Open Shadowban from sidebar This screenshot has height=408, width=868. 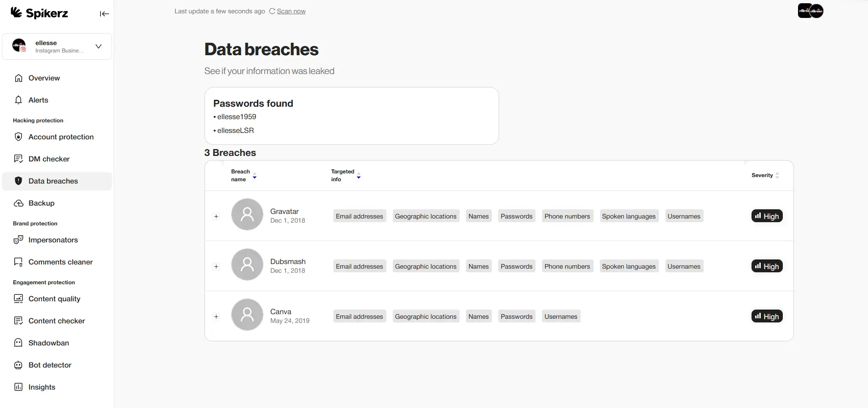tap(49, 343)
